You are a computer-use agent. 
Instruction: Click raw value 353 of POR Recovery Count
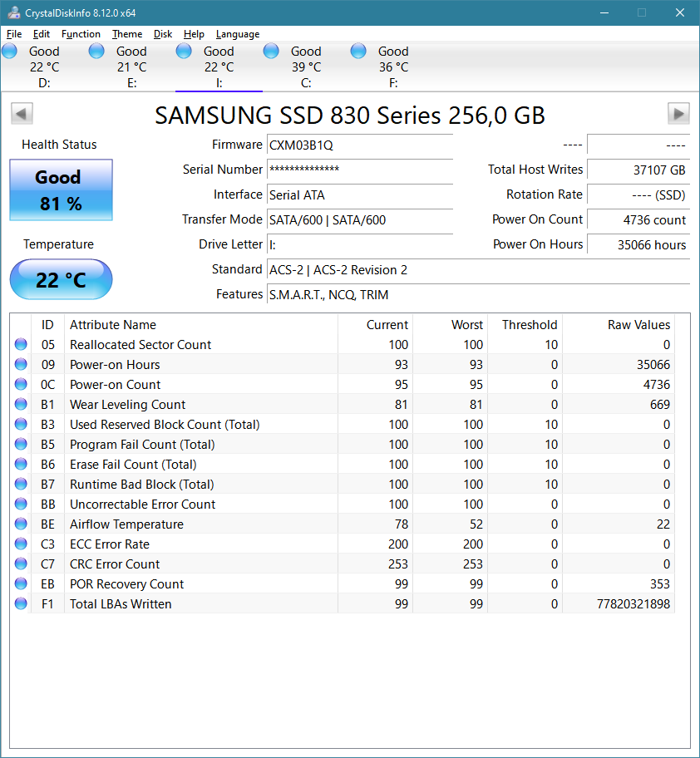[x=660, y=583]
